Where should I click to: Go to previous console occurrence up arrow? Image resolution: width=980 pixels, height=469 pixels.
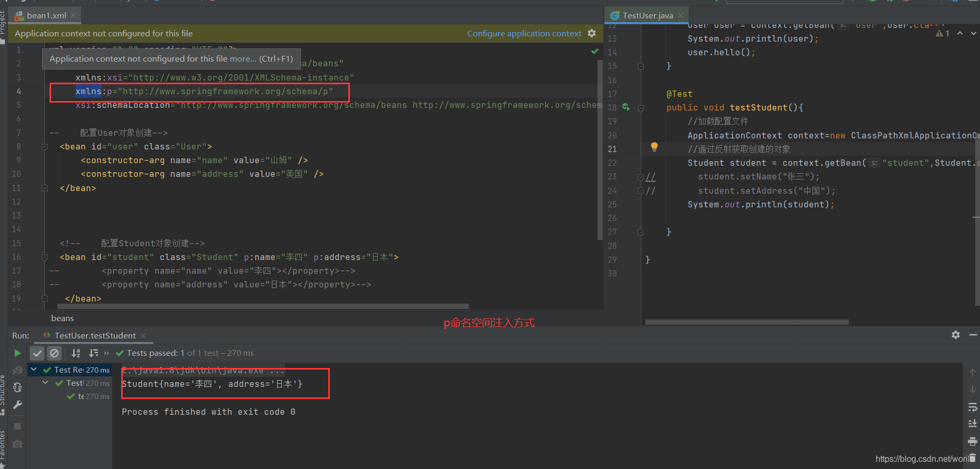(973, 373)
